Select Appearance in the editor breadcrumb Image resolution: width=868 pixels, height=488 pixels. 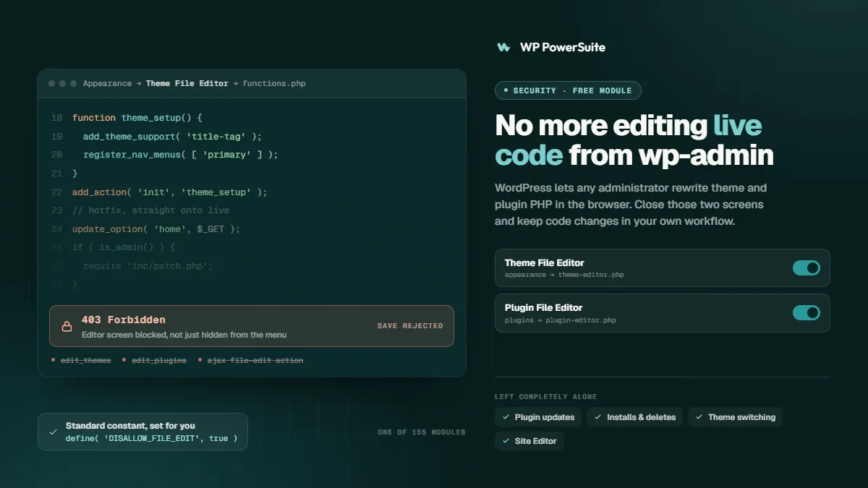(x=107, y=84)
